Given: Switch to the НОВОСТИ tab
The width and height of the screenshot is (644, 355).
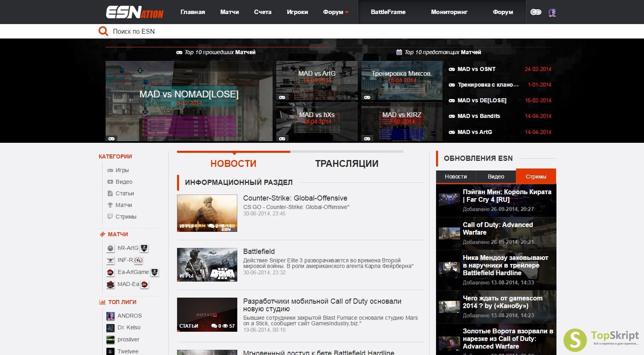Looking at the screenshot, I should [x=233, y=164].
